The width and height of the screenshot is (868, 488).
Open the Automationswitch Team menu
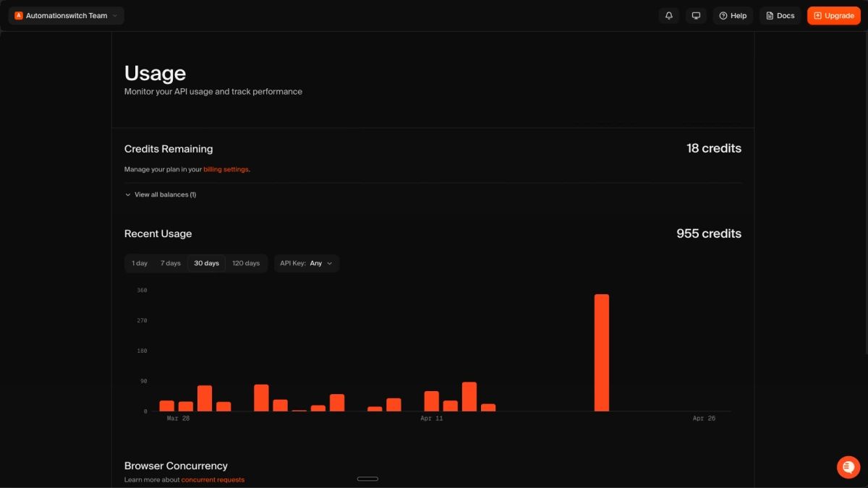point(65,15)
